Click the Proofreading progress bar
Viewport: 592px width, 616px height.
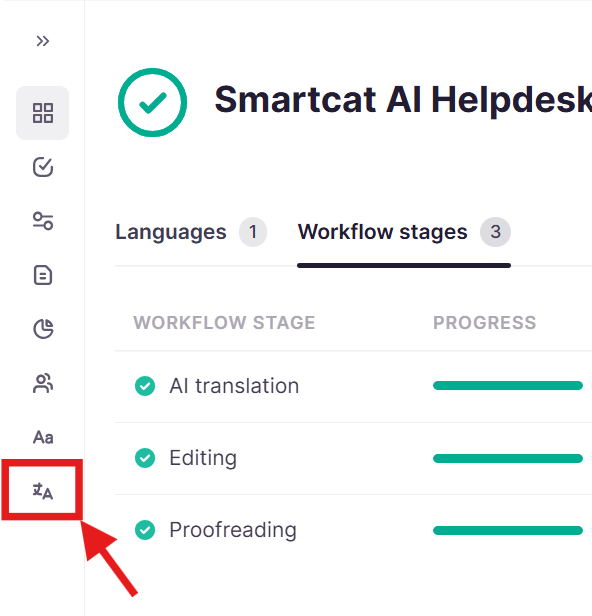pyautogui.click(x=508, y=530)
